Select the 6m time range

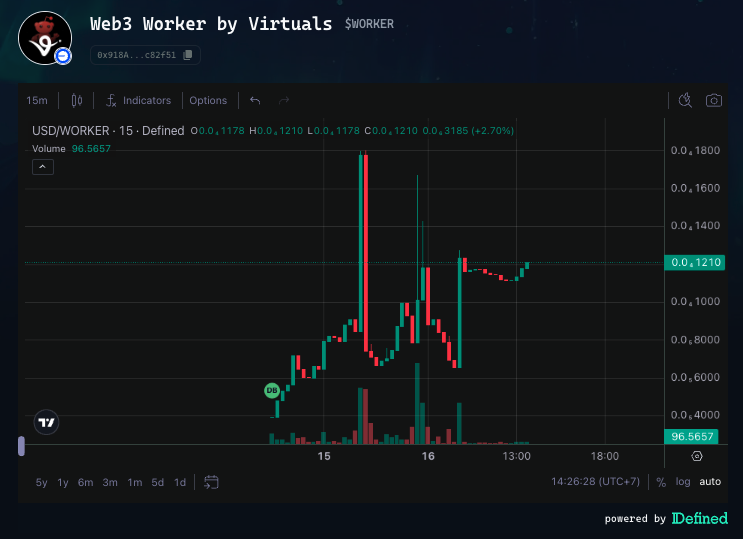coord(85,483)
